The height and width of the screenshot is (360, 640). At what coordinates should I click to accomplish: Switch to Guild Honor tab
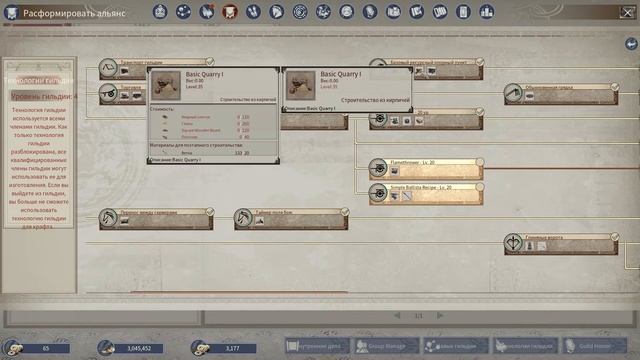[595, 346]
